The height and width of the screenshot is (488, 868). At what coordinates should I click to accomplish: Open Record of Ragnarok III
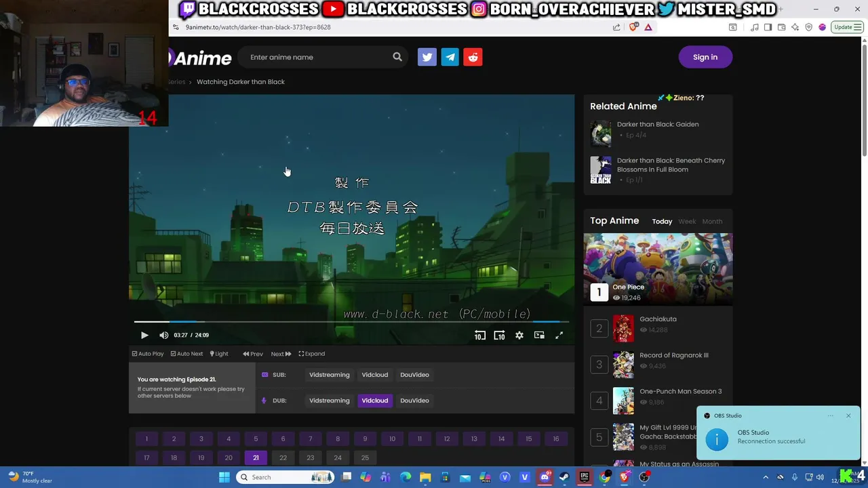pos(673,355)
